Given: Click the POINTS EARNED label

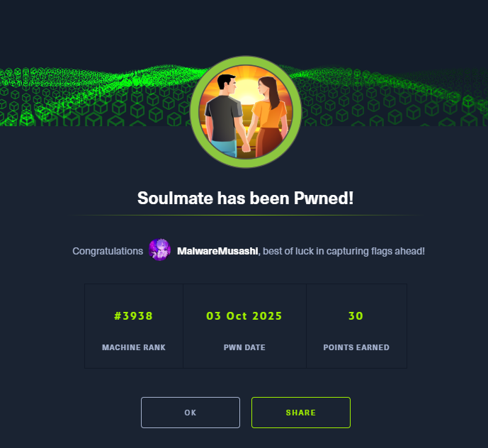Looking at the screenshot, I should [x=356, y=347].
